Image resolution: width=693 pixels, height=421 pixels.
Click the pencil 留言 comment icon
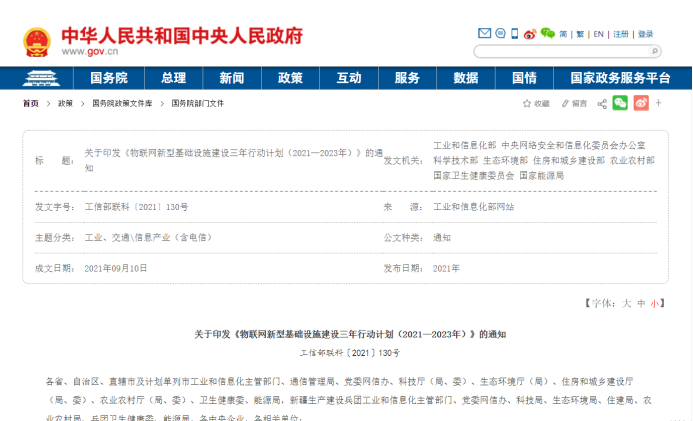click(574, 103)
